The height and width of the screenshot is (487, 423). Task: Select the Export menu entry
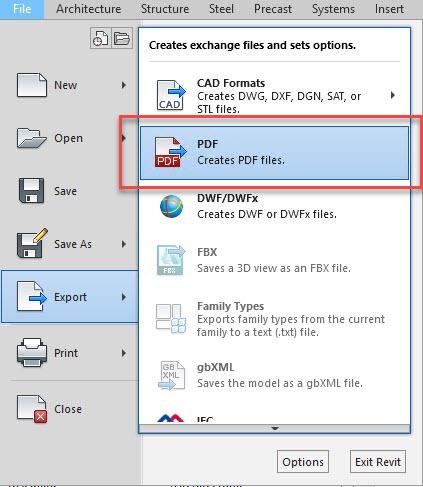[x=70, y=297]
